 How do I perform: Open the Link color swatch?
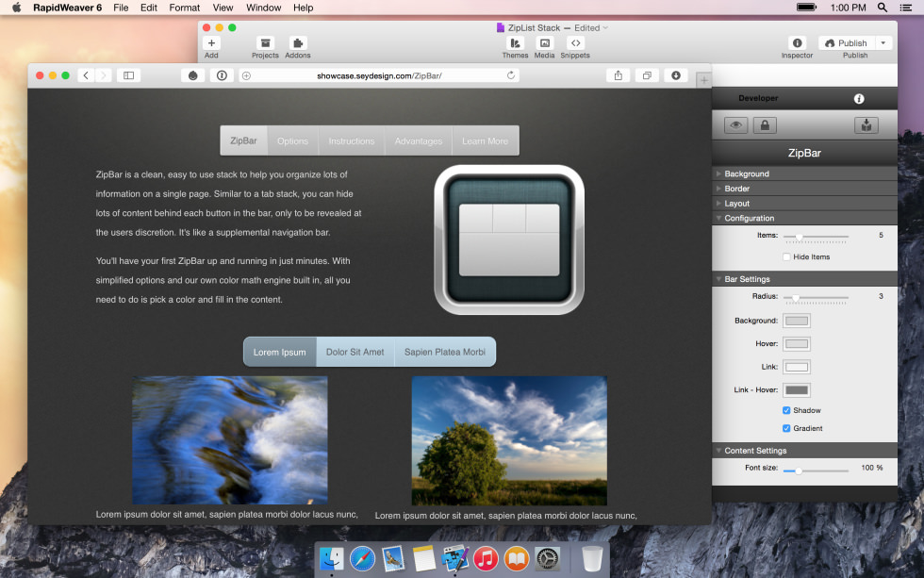(797, 367)
